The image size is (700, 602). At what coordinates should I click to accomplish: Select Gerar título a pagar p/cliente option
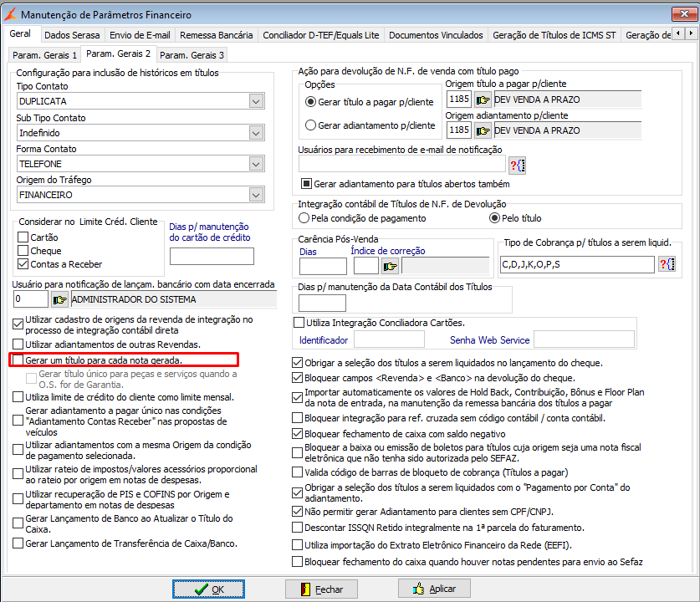311,102
